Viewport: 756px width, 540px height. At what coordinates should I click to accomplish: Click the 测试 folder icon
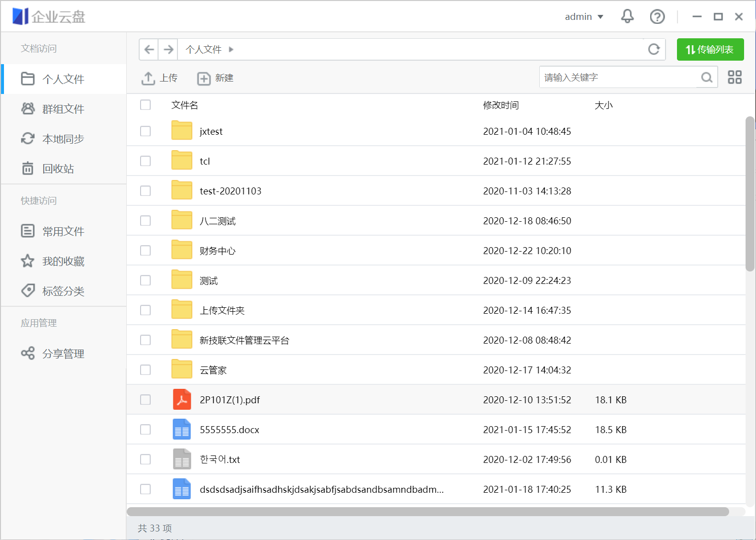(182, 279)
